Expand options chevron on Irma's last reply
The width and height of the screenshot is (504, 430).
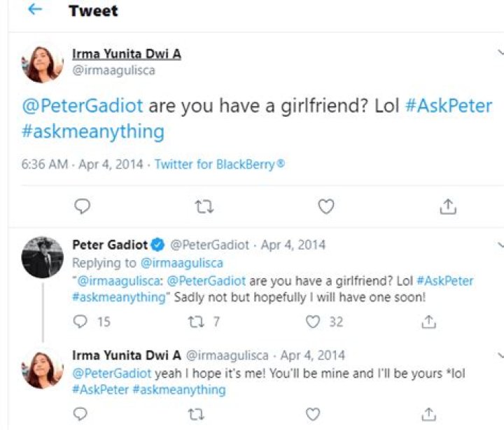[500, 355]
